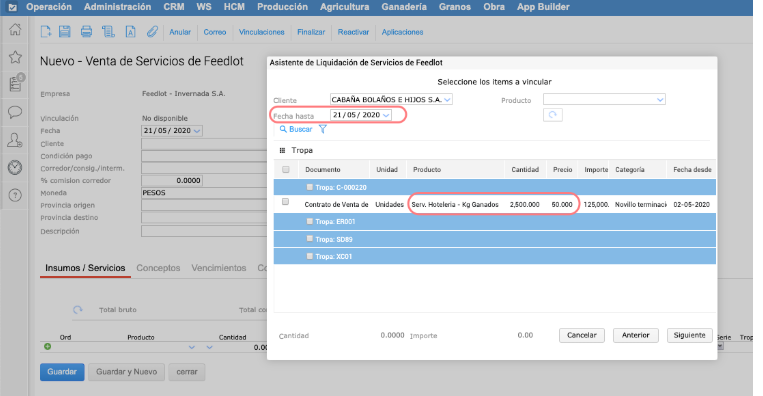Image resolution: width=763 pixels, height=396 pixels.
Task: Check the Tropa: C-000220 group checkbox
Action: tap(309, 187)
